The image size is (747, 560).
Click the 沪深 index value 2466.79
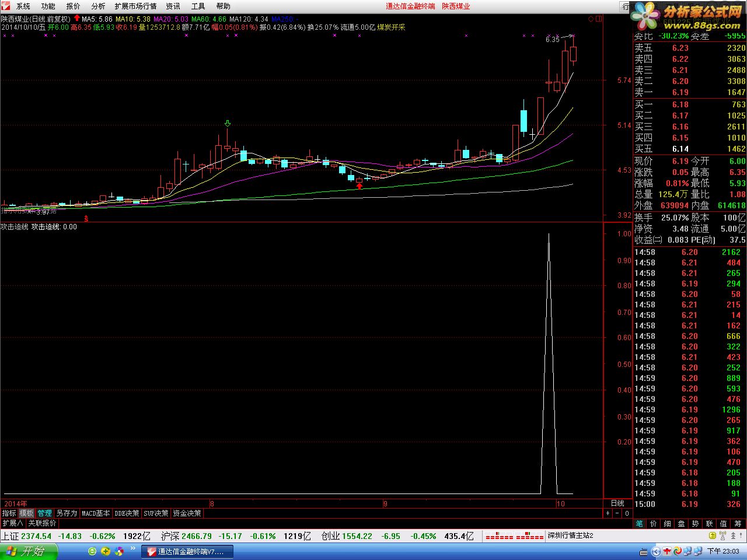pyautogui.click(x=197, y=536)
